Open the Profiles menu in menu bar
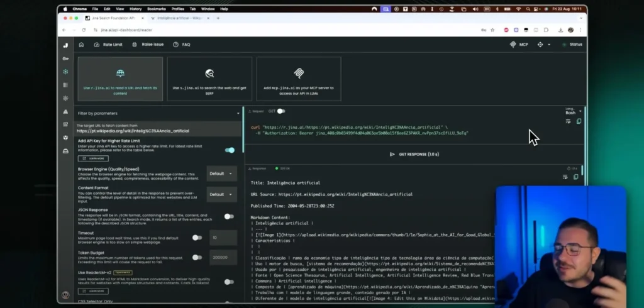 point(178,9)
